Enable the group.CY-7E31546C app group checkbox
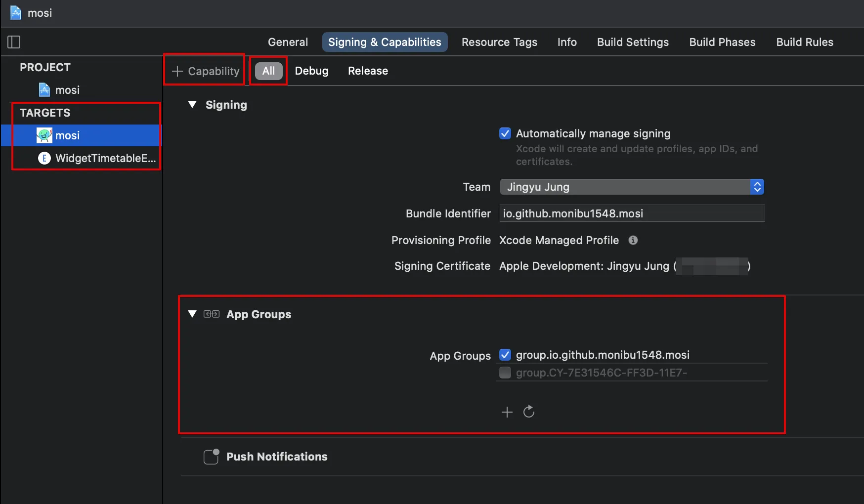The image size is (864, 504). [505, 373]
